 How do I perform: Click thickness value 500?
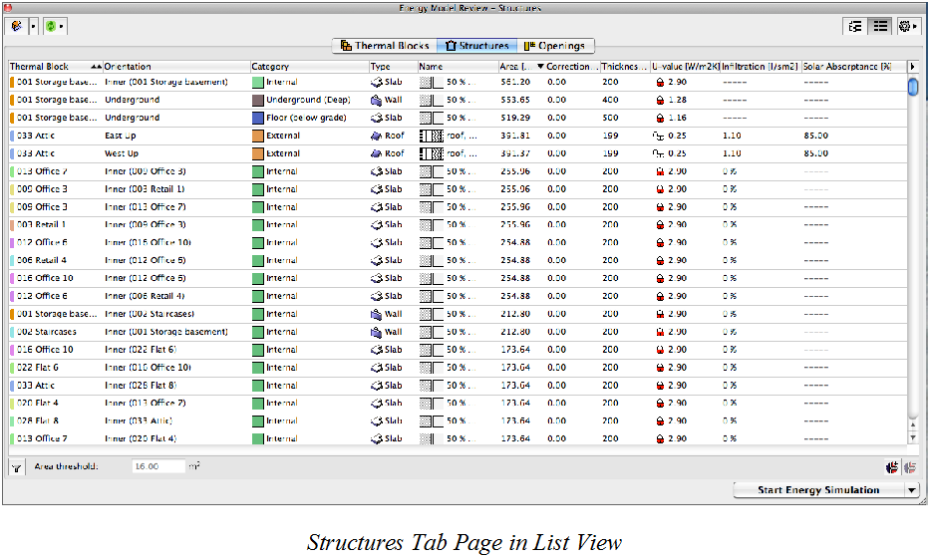click(x=610, y=118)
